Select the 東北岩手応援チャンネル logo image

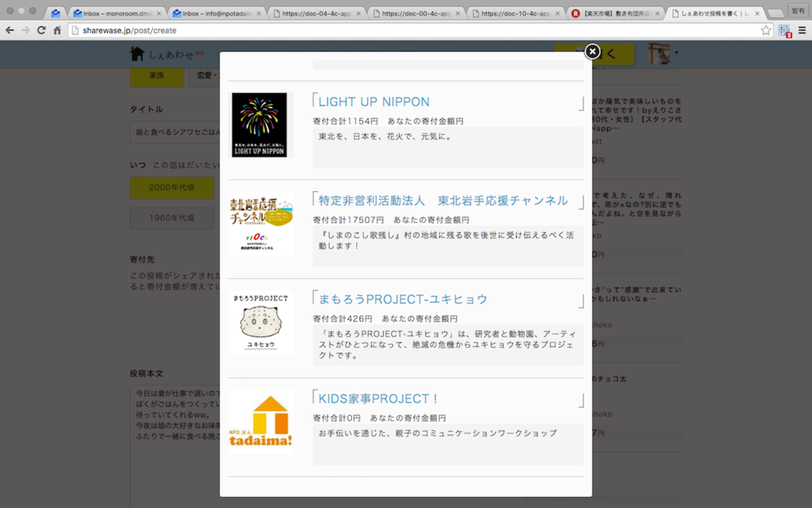tap(260, 224)
